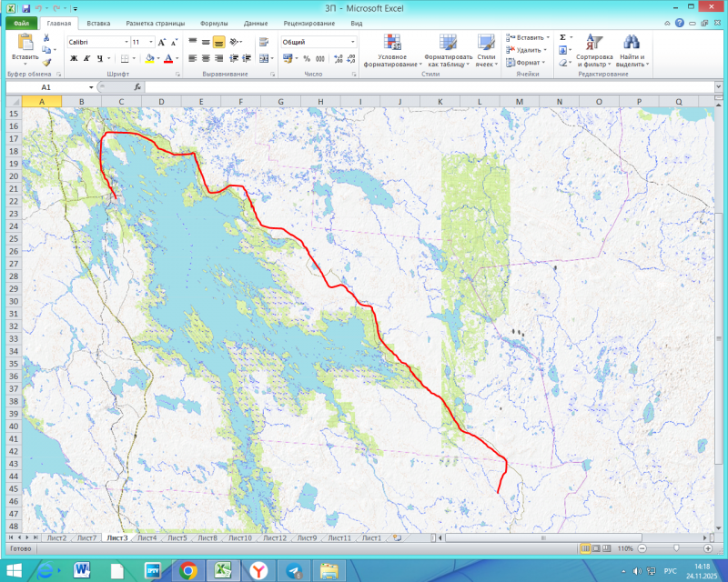This screenshot has width=728, height=582.
Task: Toggle bottom vertical alignment button
Action: (219, 42)
